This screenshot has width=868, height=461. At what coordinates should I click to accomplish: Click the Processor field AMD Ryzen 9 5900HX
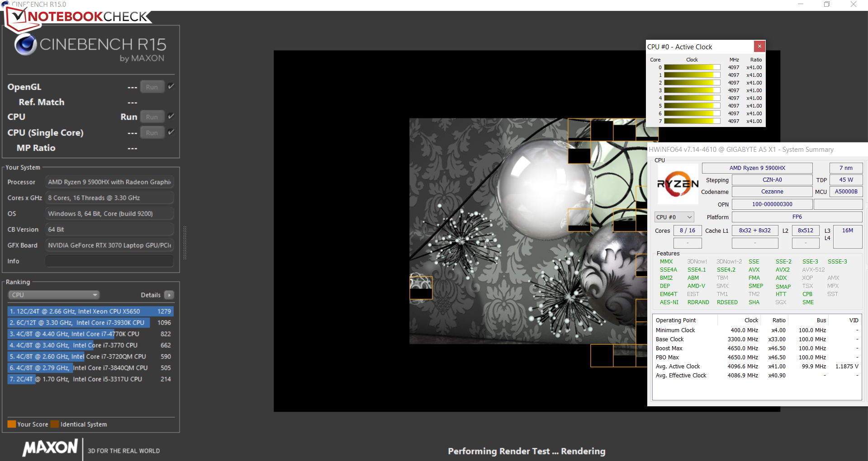109,182
